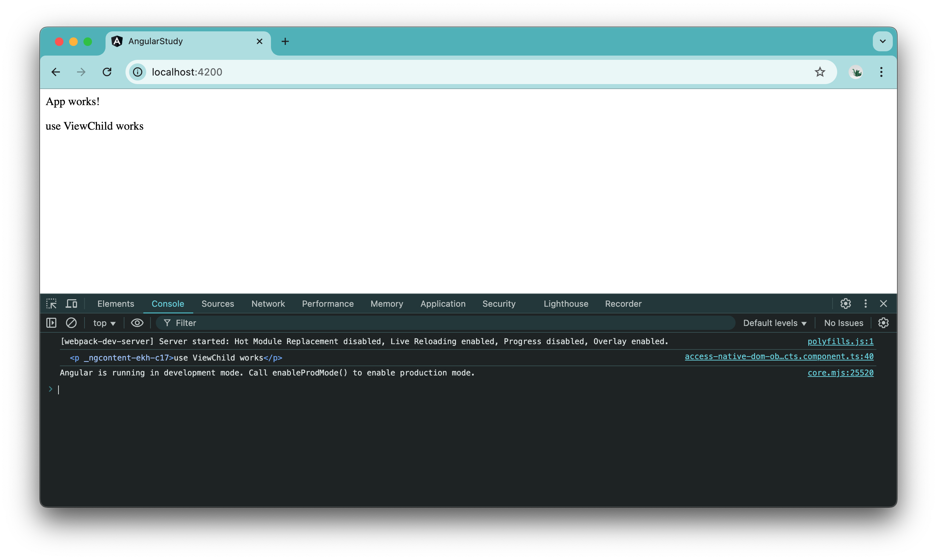This screenshot has width=937, height=560.
Task: Open the Default levels dropdown
Action: (774, 323)
